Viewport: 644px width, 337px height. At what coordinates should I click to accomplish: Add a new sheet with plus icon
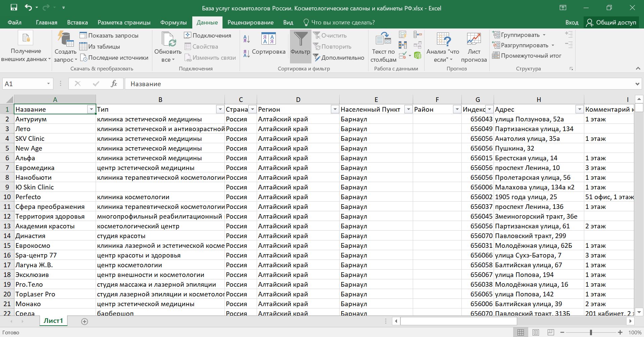tap(85, 321)
